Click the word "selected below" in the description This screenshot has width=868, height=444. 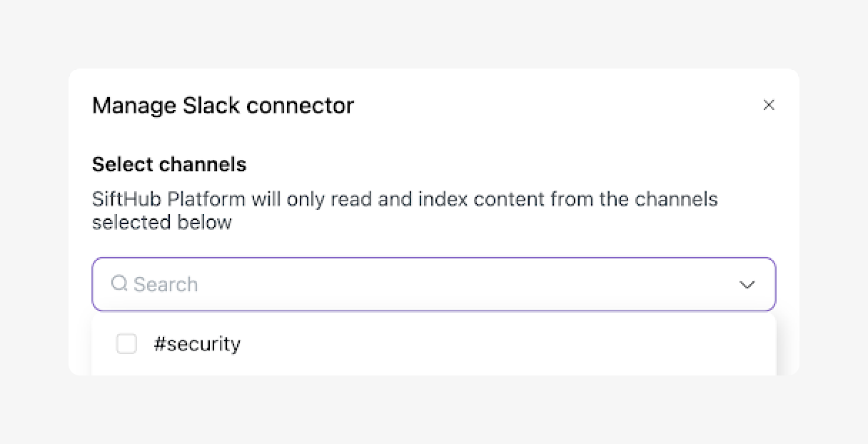point(162,222)
